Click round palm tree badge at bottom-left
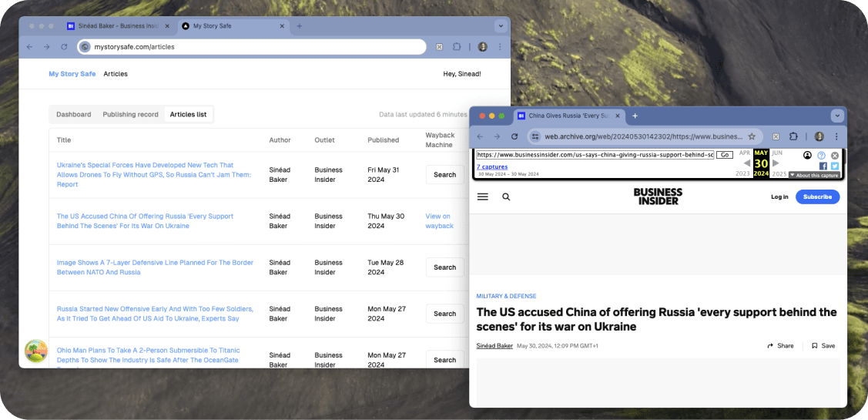The width and height of the screenshot is (868, 420). tap(36, 351)
